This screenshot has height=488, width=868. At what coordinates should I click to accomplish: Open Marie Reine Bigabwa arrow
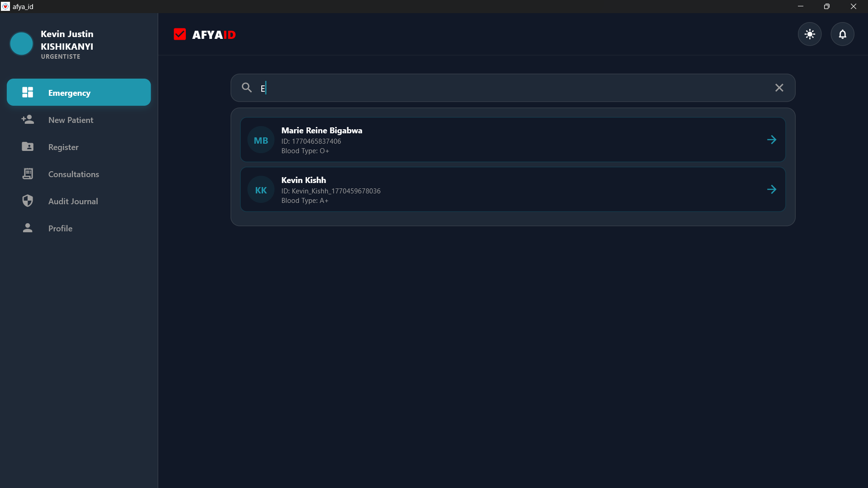click(x=772, y=140)
